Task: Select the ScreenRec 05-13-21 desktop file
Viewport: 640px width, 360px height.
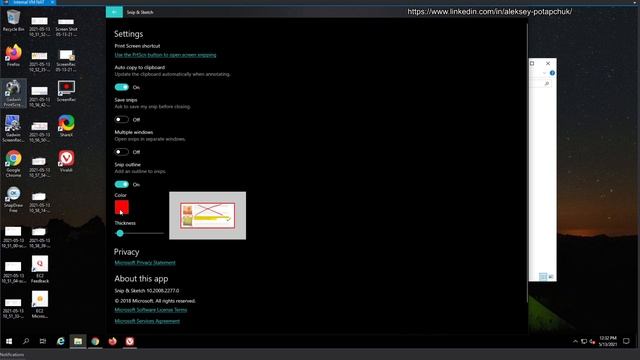Action: point(66,60)
